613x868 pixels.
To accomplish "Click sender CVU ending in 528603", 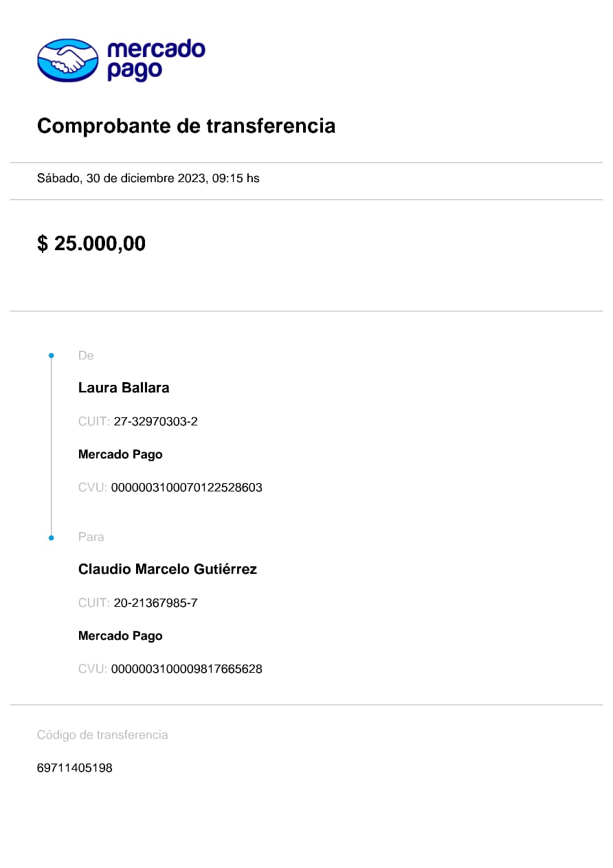I will 186,488.
